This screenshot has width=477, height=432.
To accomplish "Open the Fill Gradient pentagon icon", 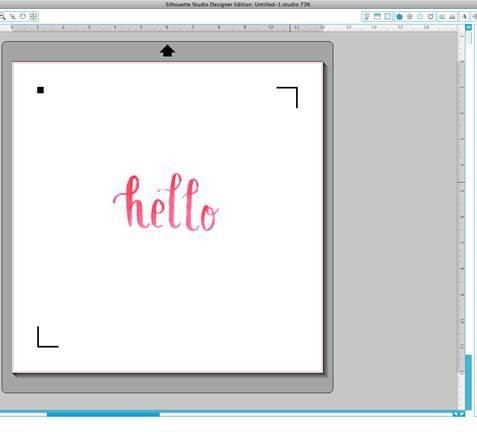I will pyautogui.click(x=410, y=16).
